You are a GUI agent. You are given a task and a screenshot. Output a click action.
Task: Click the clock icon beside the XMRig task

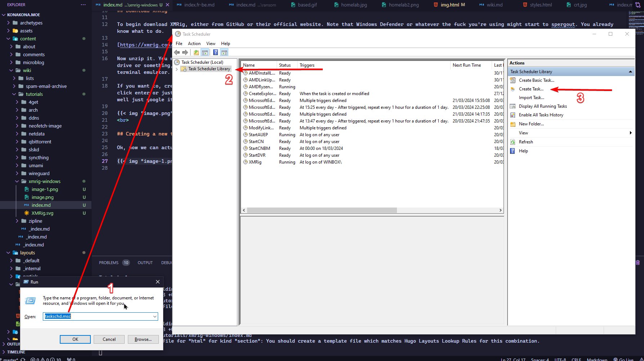point(245,162)
